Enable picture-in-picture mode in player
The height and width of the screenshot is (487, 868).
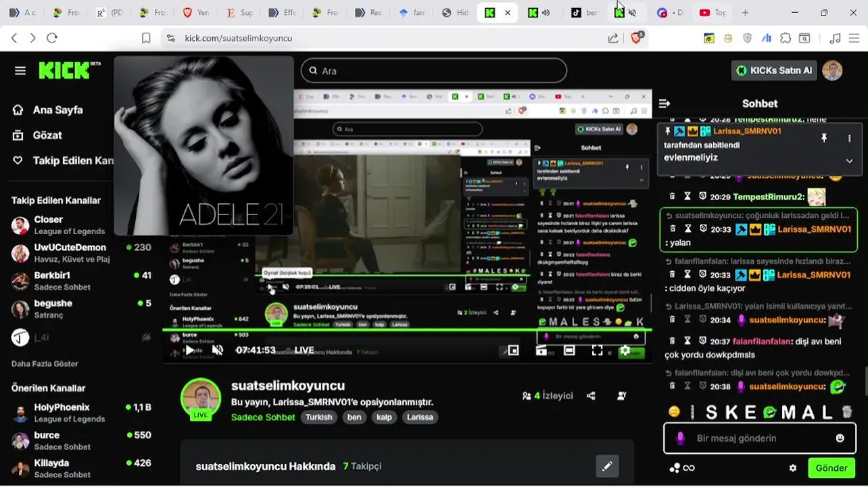pyautogui.click(x=513, y=350)
